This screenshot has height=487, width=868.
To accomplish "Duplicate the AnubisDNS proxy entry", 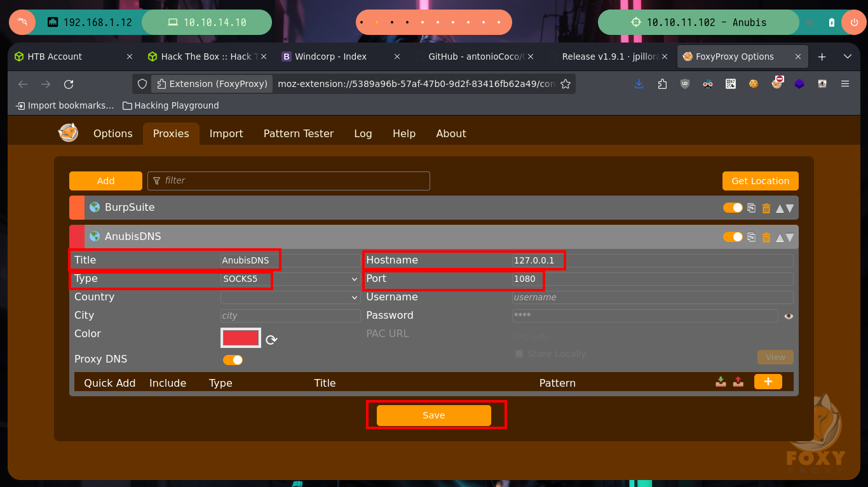I will [751, 237].
